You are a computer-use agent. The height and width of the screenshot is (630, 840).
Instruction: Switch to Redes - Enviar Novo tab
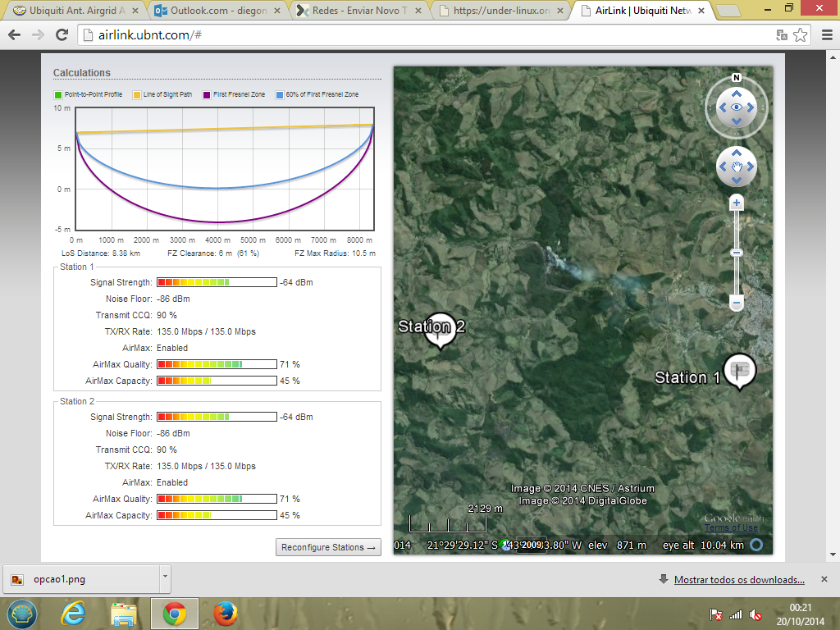(x=359, y=10)
